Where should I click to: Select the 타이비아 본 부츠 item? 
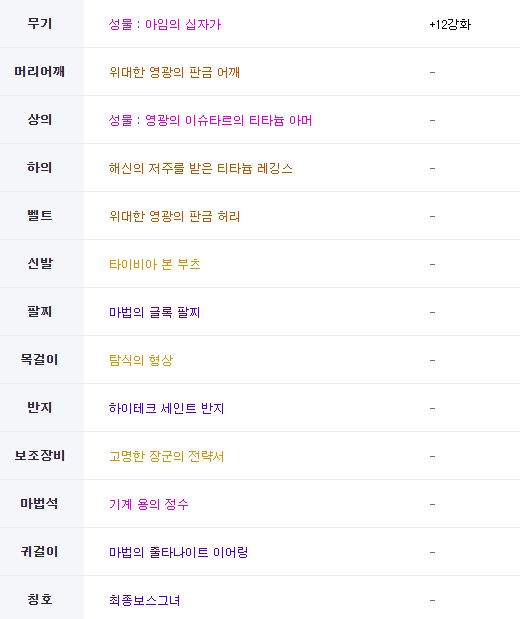tap(155, 264)
